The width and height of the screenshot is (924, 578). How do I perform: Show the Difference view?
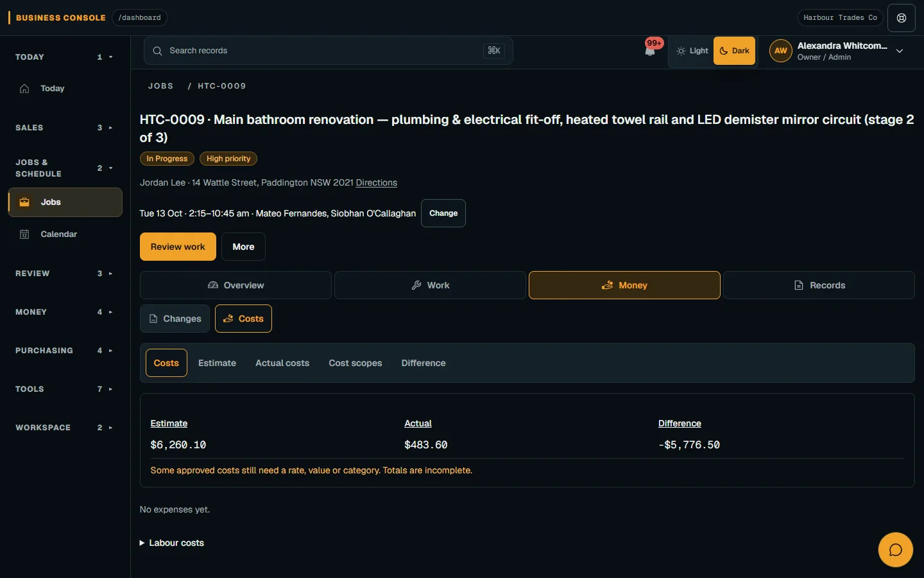coord(424,363)
